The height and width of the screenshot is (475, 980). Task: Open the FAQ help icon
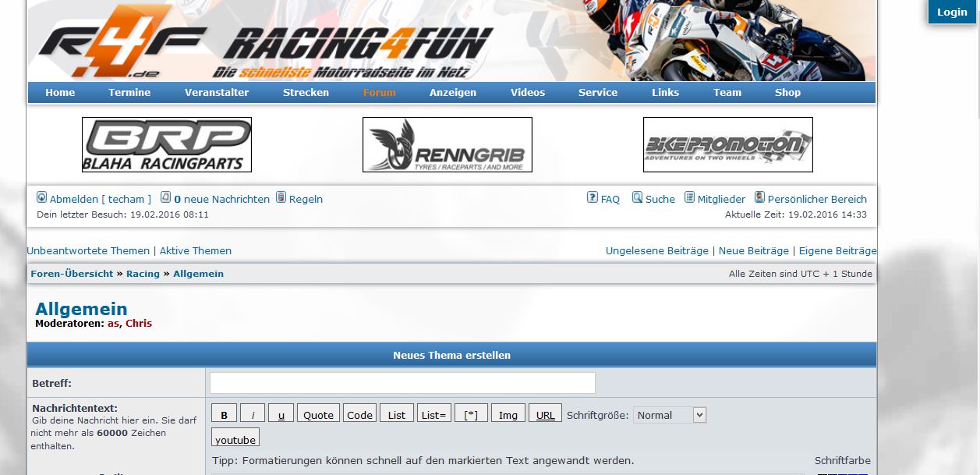tap(593, 198)
